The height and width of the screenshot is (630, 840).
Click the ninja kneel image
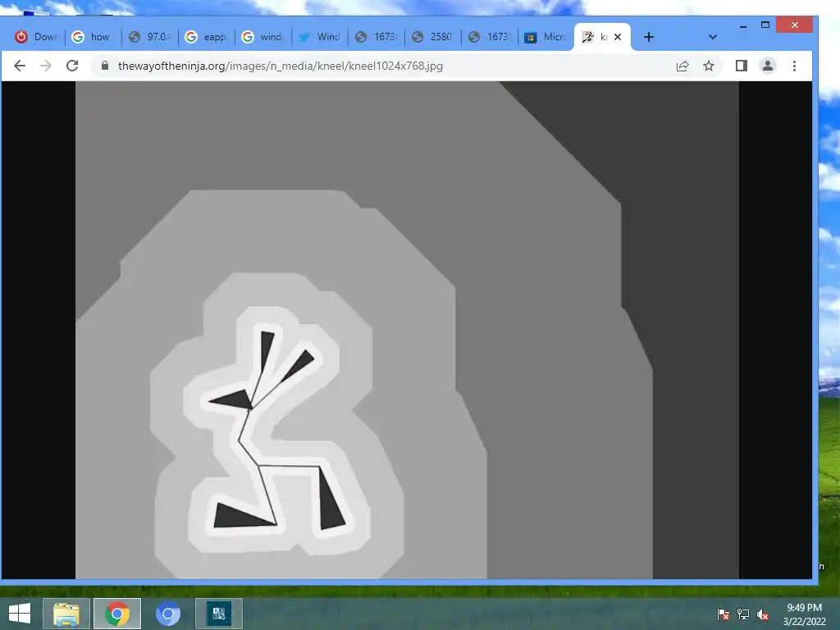click(x=407, y=330)
